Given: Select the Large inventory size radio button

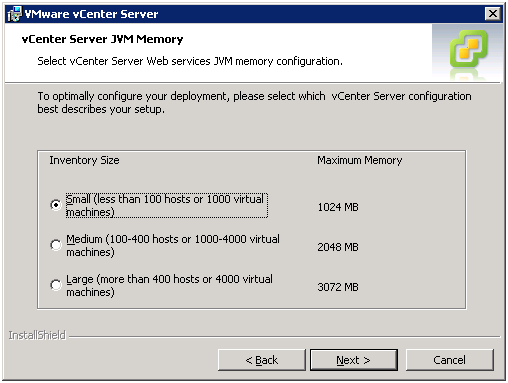Looking at the screenshot, I should [x=56, y=285].
